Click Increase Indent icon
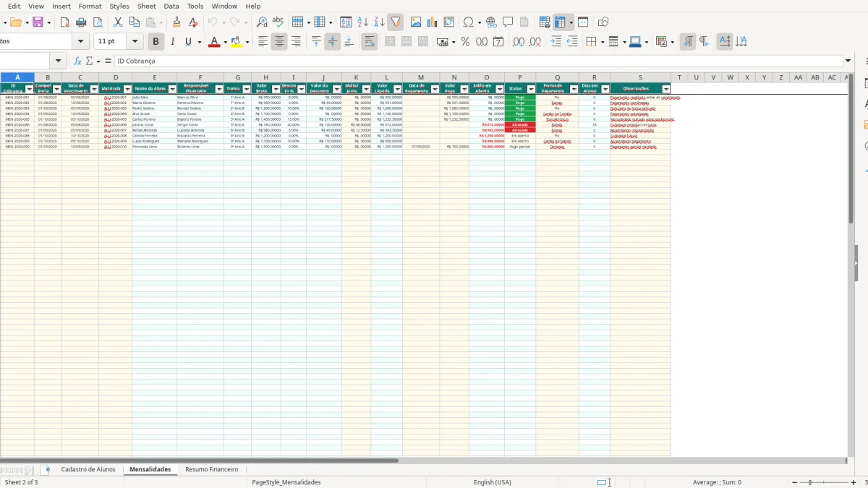The width and height of the screenshot is (868, 488). coord(556,42)
